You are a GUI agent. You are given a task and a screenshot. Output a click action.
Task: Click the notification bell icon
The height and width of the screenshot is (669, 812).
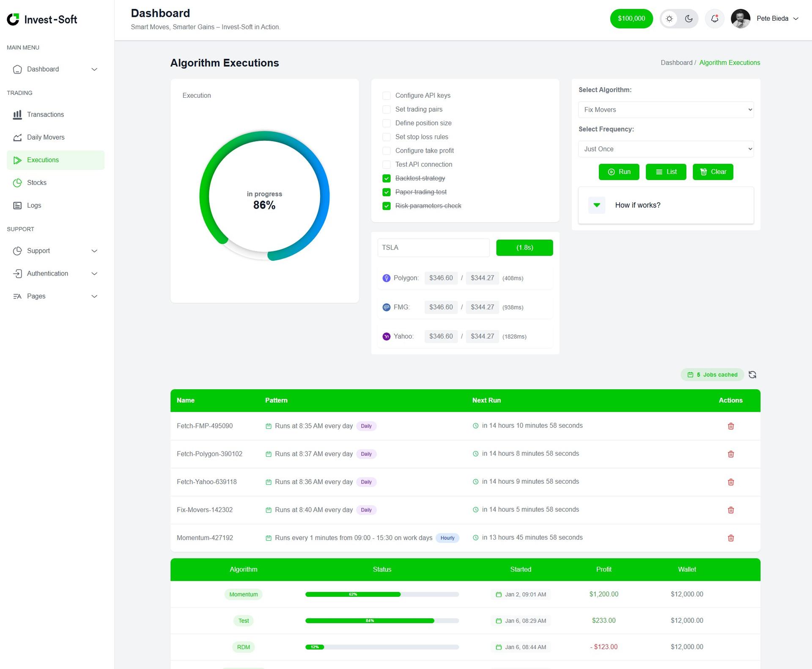click(x=714, y=19)
